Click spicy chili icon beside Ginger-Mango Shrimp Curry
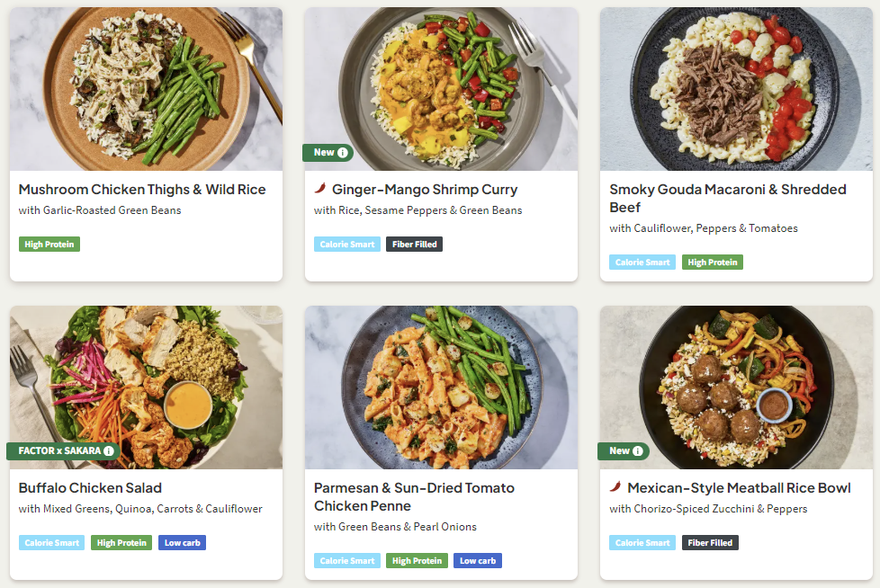This screenshot has height=588, width=880. [320, 189]
